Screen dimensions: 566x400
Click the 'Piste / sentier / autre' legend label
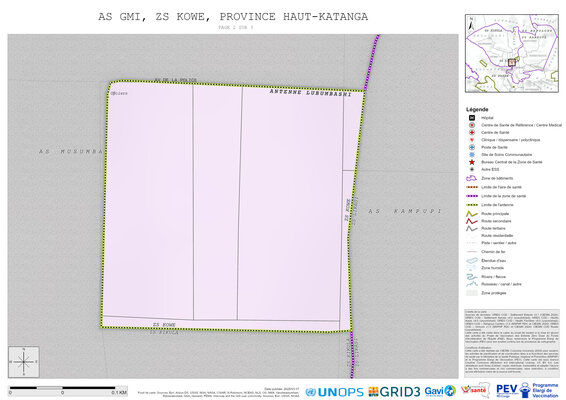498,243
